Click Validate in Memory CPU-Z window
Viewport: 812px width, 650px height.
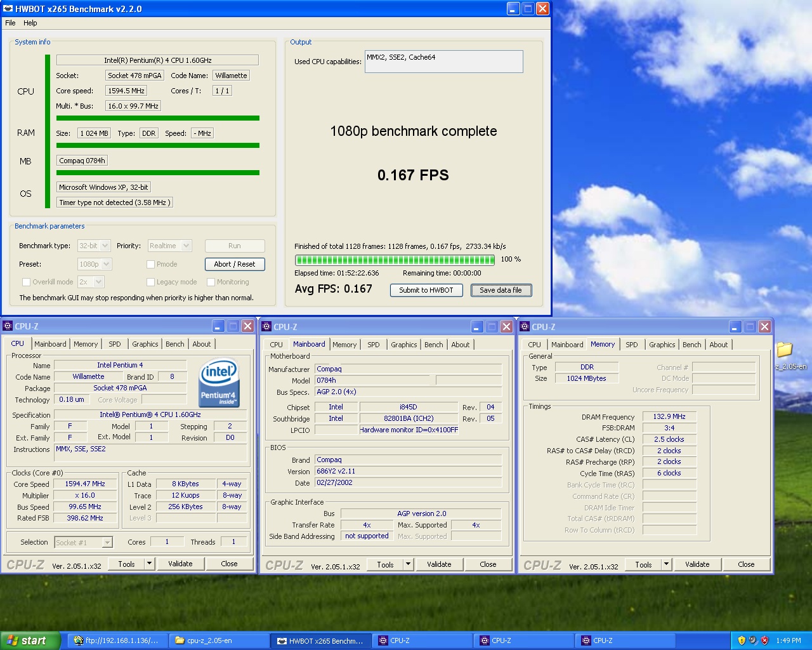tap(697, 564)
